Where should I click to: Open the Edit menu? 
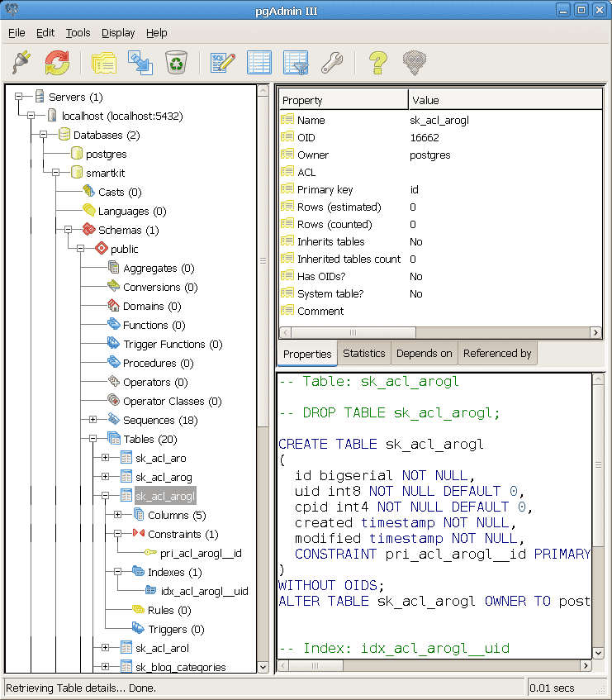tap(45, 32)
